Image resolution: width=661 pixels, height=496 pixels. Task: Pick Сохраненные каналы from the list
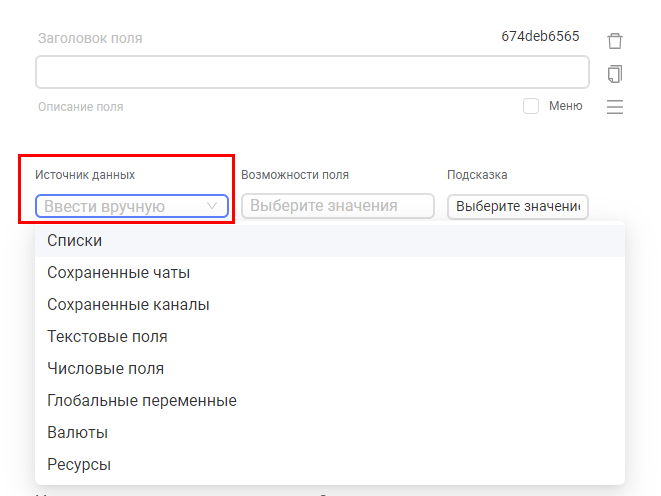[x=128, y=305]
